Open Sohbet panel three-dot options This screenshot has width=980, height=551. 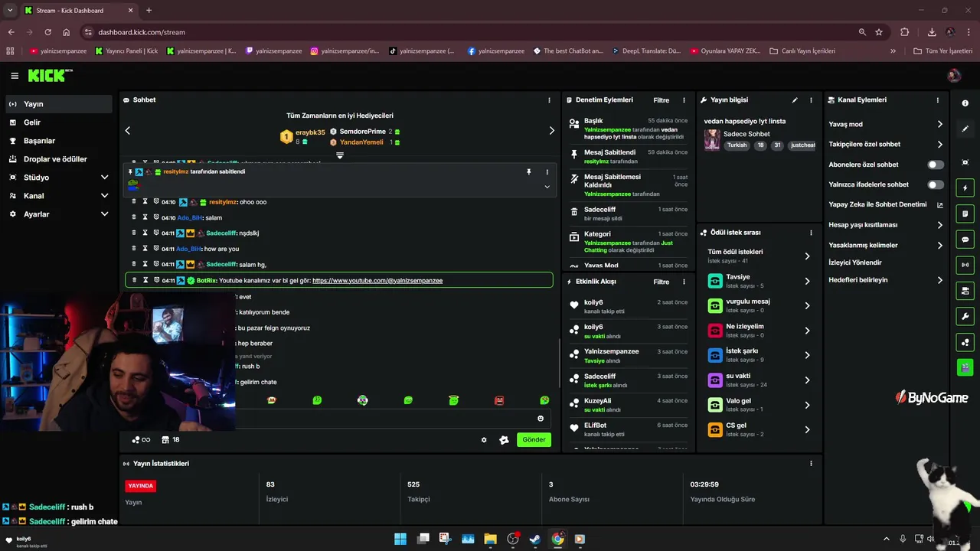(549, 100)
